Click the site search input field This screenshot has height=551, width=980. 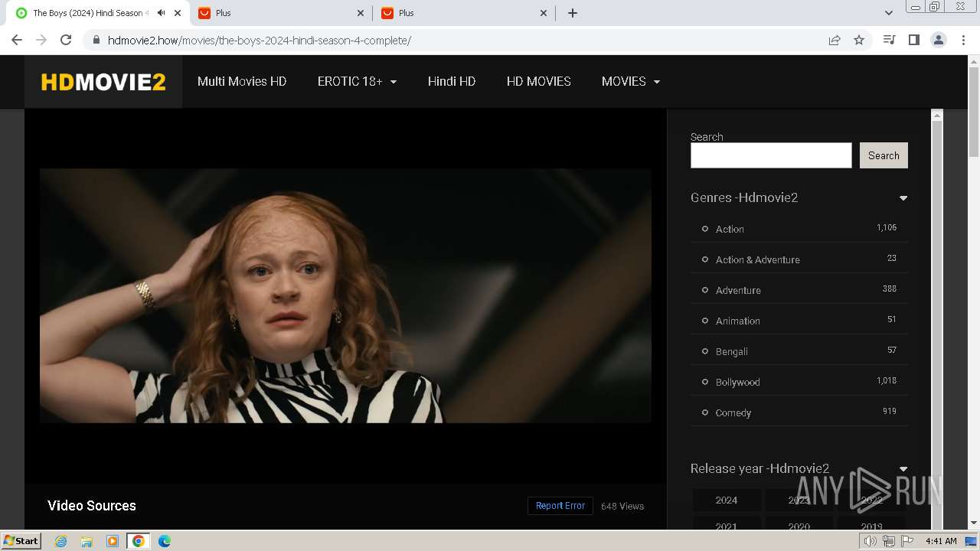(x=771, y=155)
